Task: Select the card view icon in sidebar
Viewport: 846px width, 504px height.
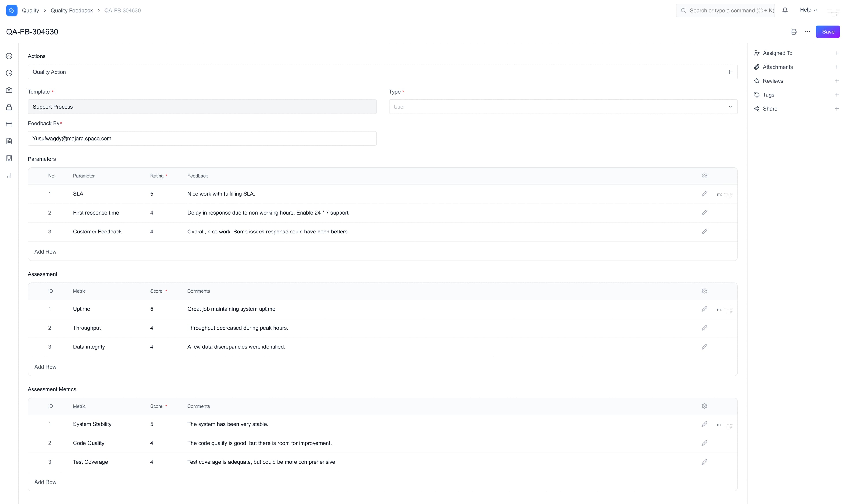Action: tap(9, 124)
